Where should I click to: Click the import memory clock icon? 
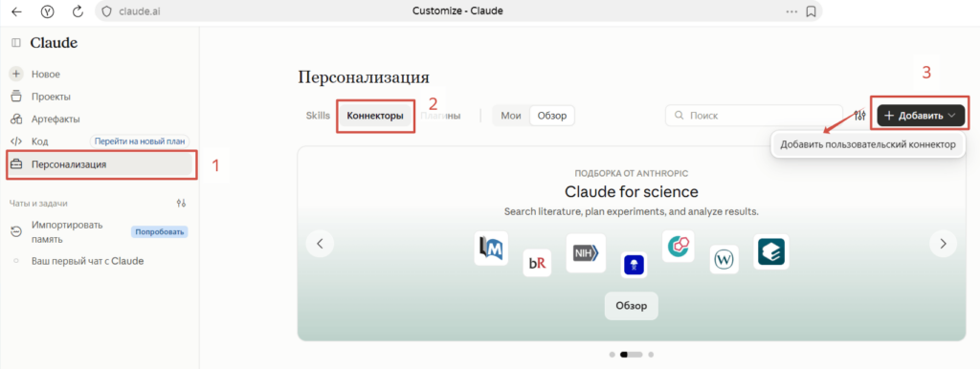[x=17, y=232]
